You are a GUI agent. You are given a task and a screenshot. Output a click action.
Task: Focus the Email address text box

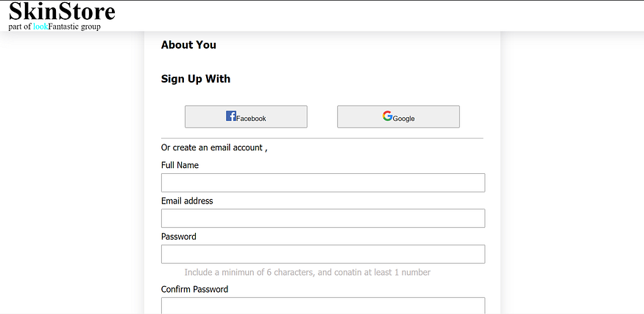tap(323, 218)
